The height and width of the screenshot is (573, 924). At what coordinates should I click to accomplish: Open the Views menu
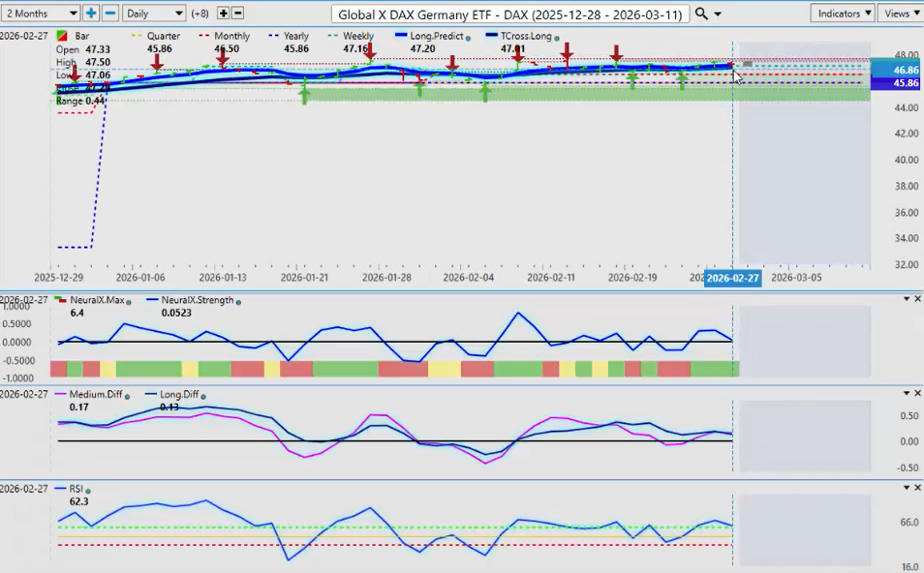click(x=901, y=14)
